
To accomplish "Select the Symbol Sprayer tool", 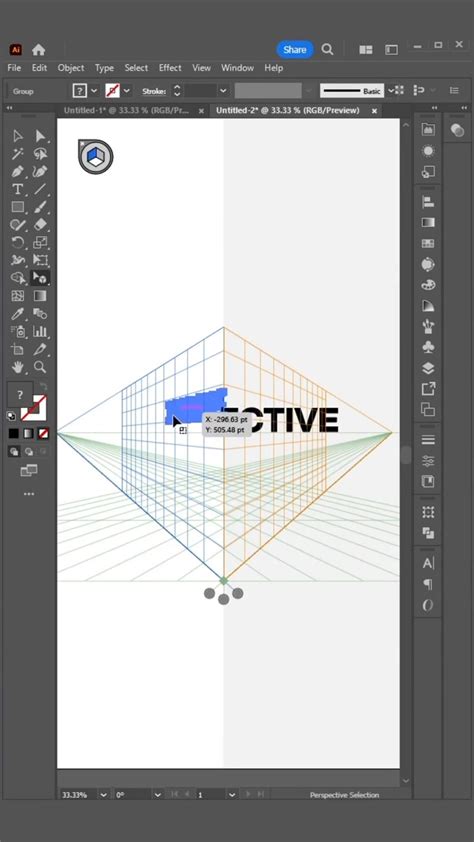I will coord(18,331).
